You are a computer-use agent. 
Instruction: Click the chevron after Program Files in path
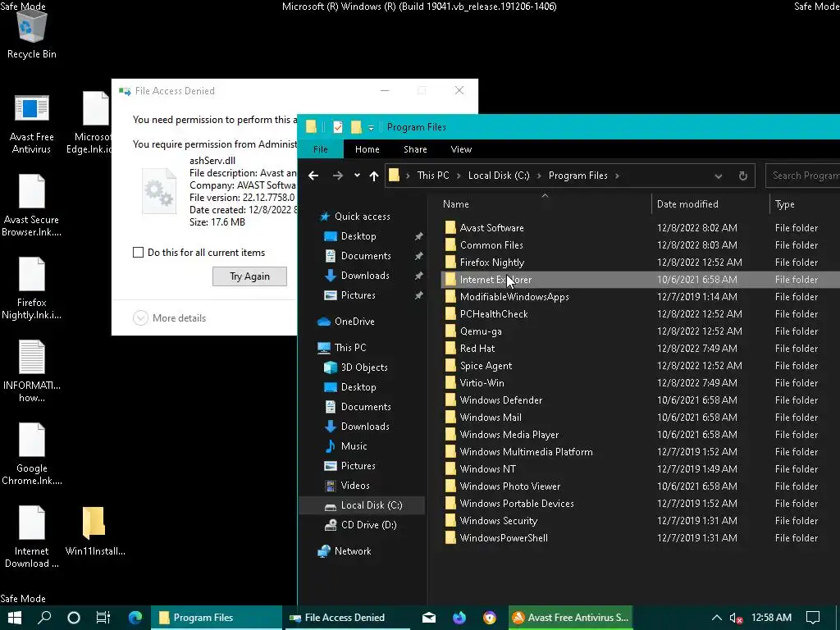pos(617,176)
